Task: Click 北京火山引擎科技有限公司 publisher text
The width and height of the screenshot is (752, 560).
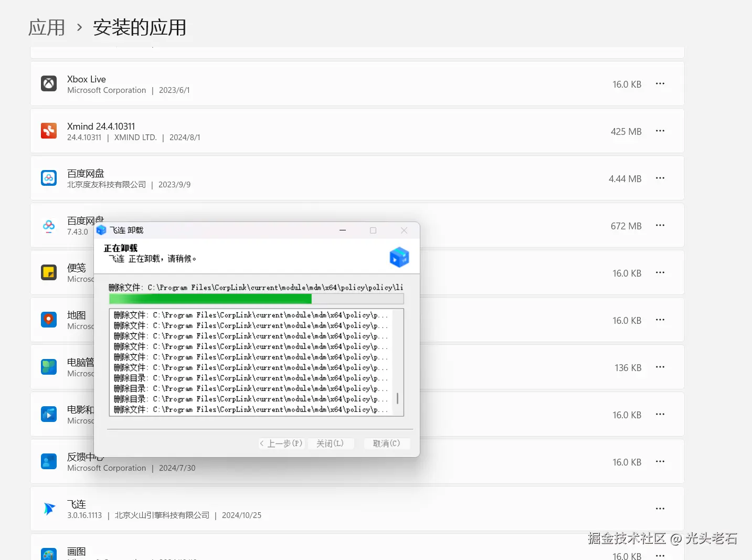Action: [x=162, y=515]
